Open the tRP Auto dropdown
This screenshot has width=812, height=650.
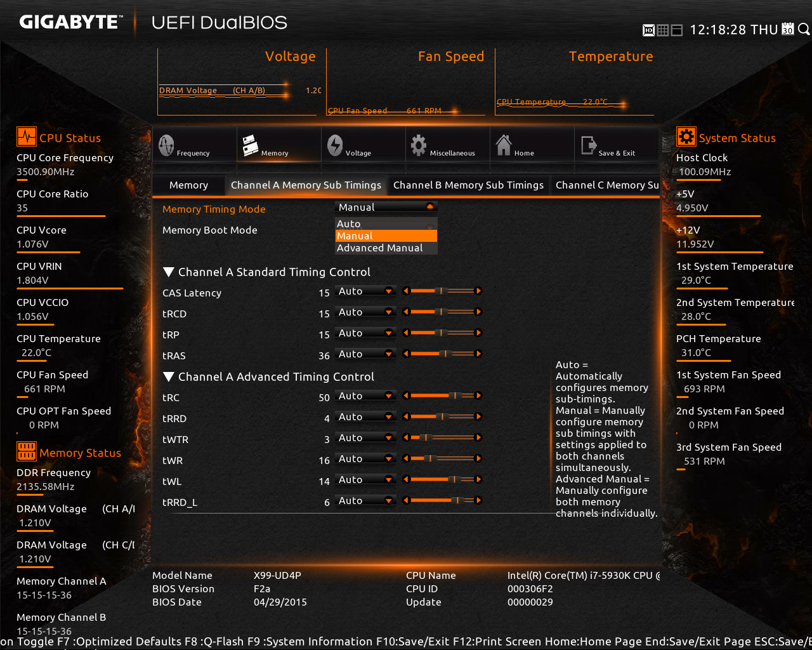pyautogui.click(x=365, y=333)
